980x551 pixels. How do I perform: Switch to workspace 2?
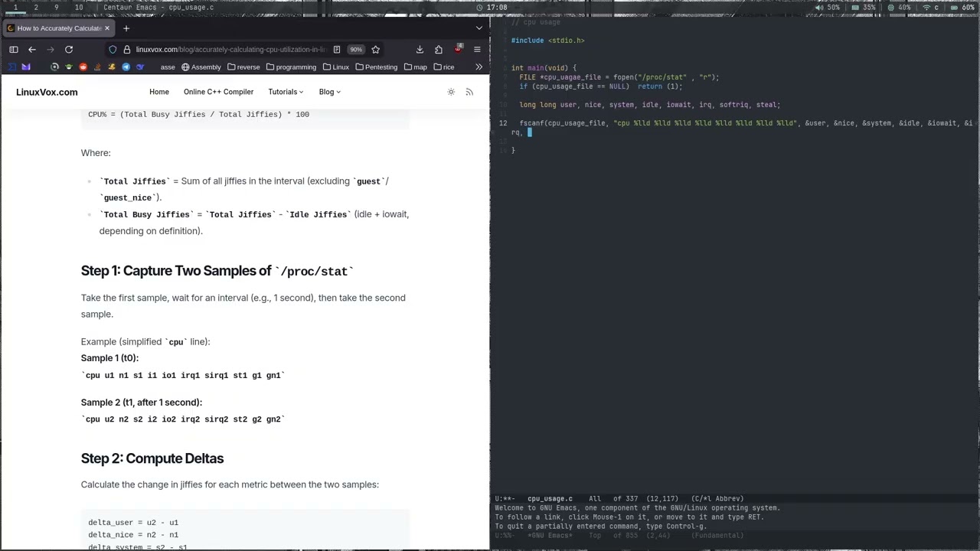point(35,7)
